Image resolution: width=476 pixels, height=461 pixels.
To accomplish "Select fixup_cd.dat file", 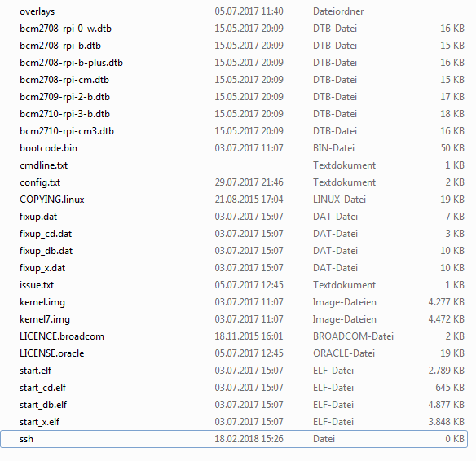I will click(x=46, y=234).
